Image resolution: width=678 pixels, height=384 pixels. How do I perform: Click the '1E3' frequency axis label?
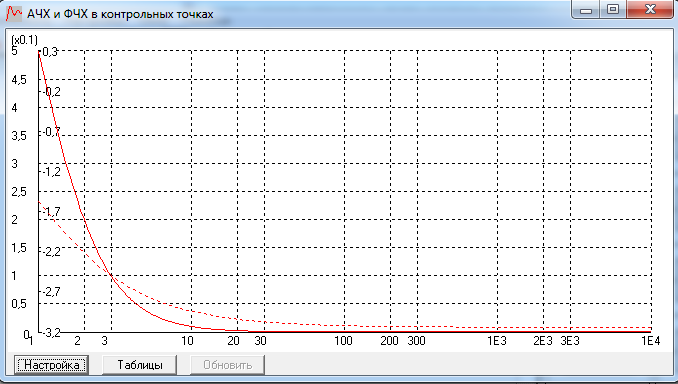click(497, 341)
